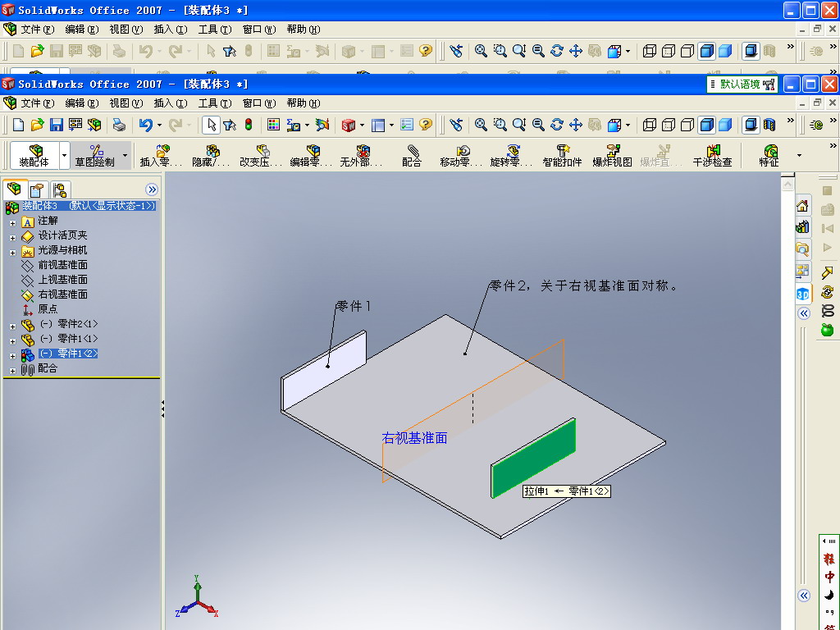Click the 配合 mate button with paperclip
Image resolution: width=840 pixels, height=630 pixels.
412,155
